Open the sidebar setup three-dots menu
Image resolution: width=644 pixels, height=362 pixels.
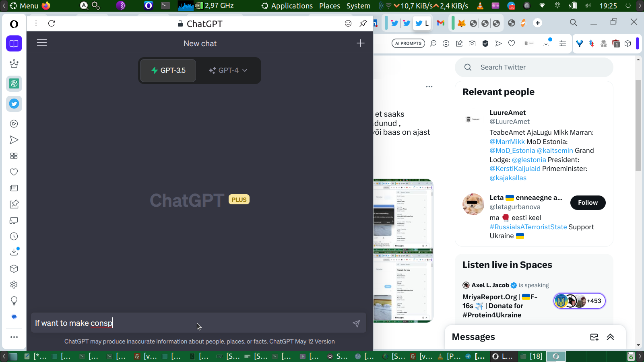[14, 337]
